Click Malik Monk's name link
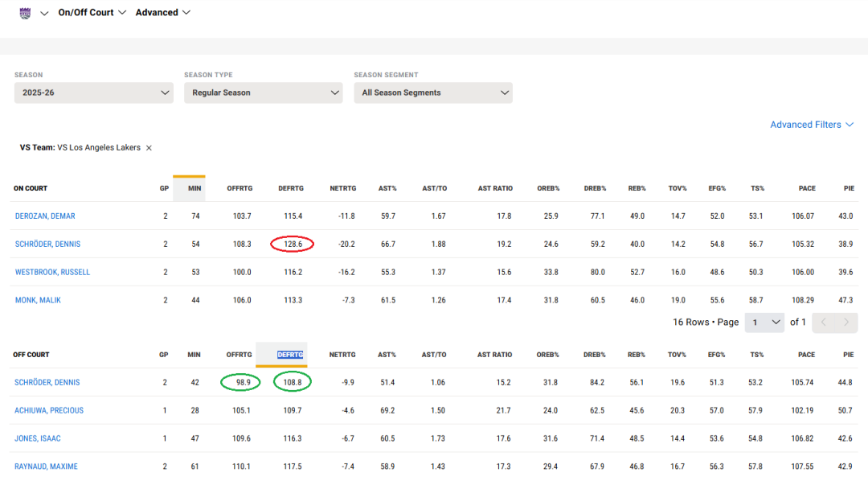 38,301
